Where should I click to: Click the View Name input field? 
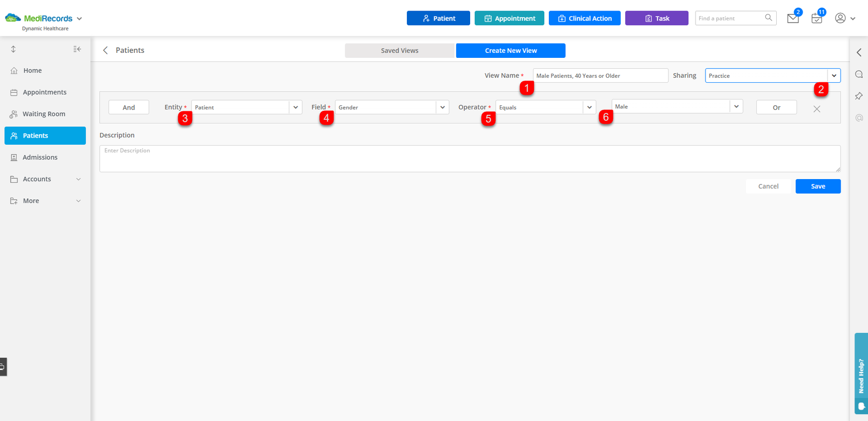pyautogui.click(x=600, y=75)
